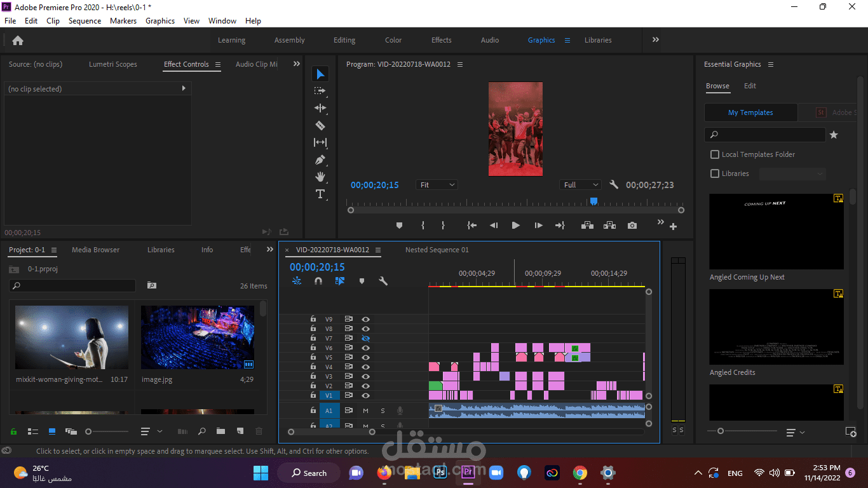Switch to the Color workspace tab
Viewport: 868px width, 488px height.
(393, 40)
